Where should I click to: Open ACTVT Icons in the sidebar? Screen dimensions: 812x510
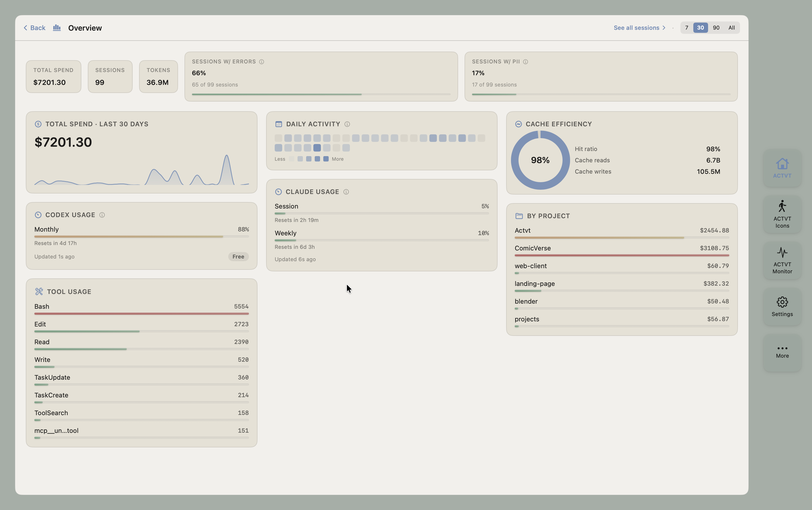coord(782,214)
